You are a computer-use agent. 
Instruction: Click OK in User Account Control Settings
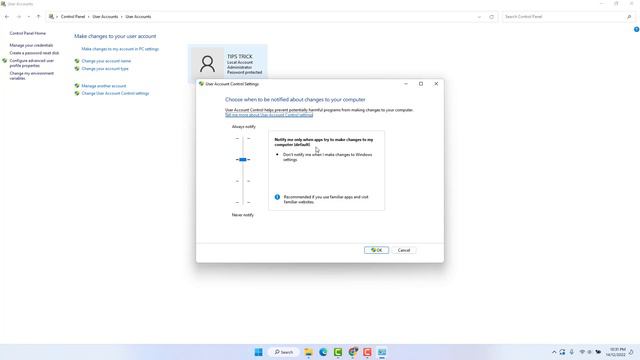pos(376,250)
